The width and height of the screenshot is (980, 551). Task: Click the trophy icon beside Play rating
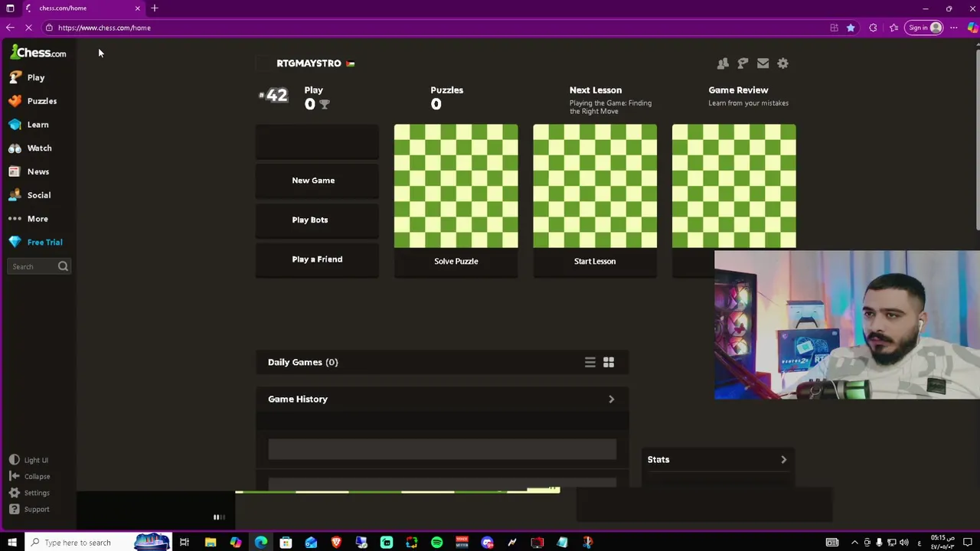point(325,104)
